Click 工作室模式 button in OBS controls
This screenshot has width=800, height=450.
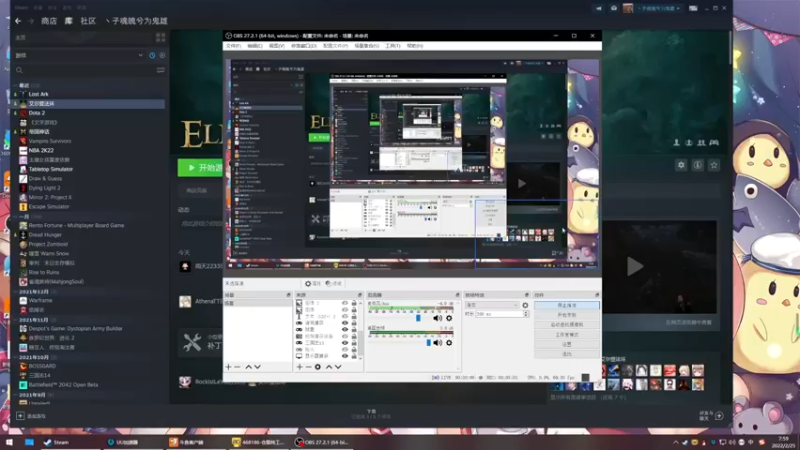pyautogui.click(x=567, y=335)
